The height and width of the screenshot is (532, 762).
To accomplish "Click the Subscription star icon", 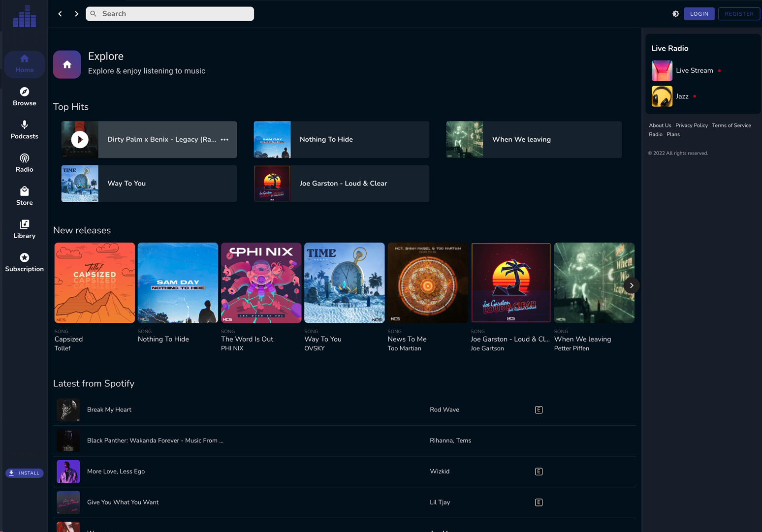I will point(24,257).
